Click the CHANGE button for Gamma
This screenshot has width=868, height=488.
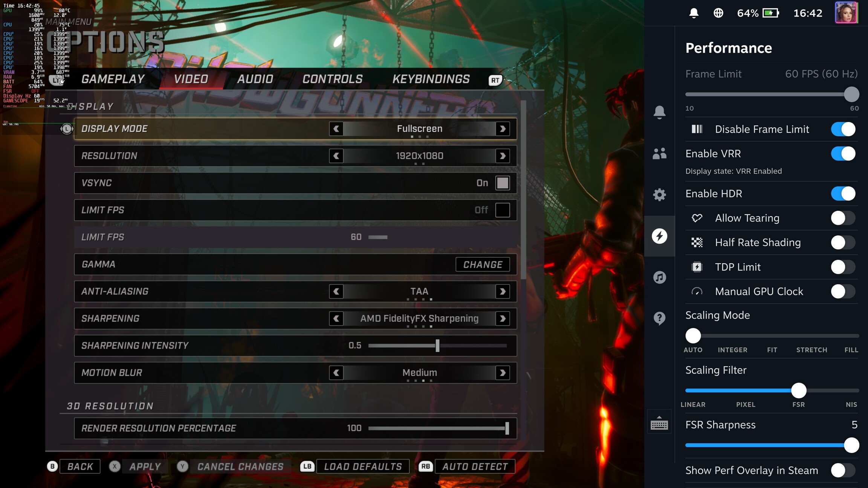click(x=482, y=264)
